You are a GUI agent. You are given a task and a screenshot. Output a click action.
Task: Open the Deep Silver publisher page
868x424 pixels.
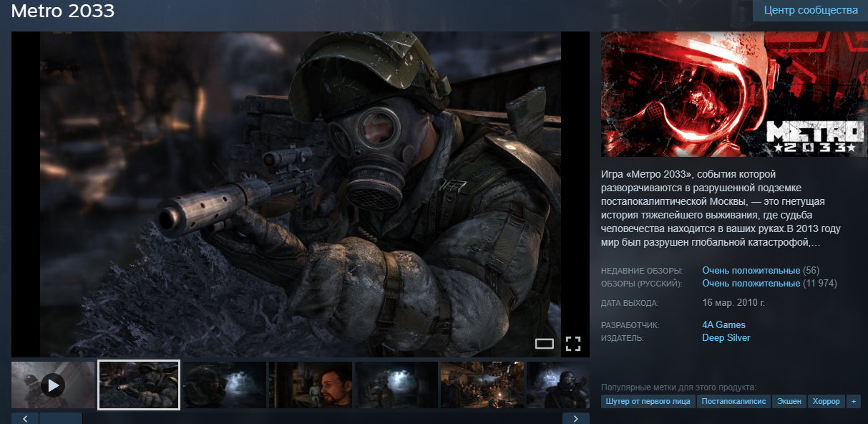point(726,338)
